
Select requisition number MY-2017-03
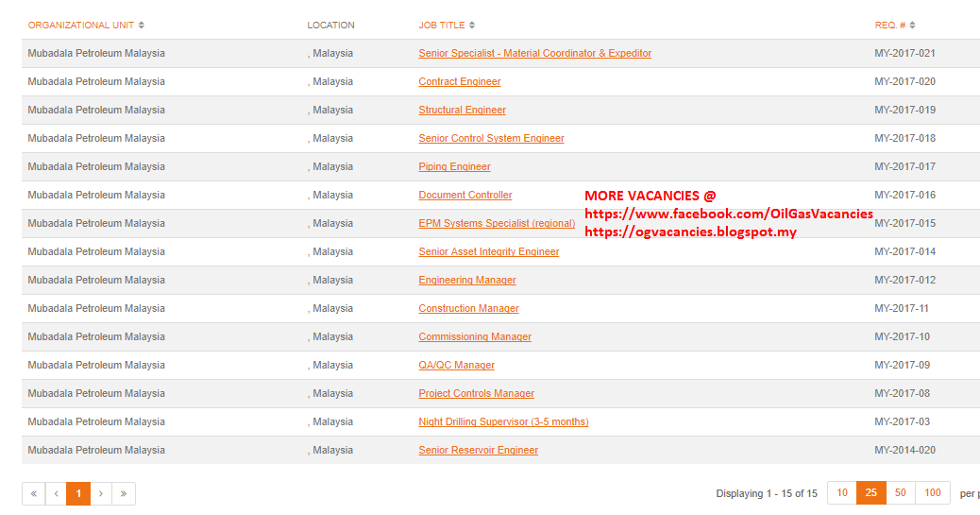coord(902,421)
